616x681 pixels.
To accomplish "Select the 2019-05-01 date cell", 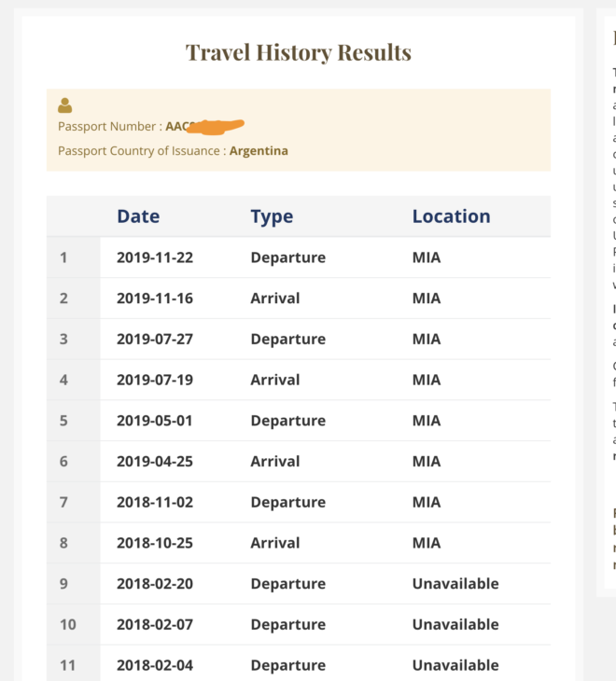I will click(x=155, y=421).
